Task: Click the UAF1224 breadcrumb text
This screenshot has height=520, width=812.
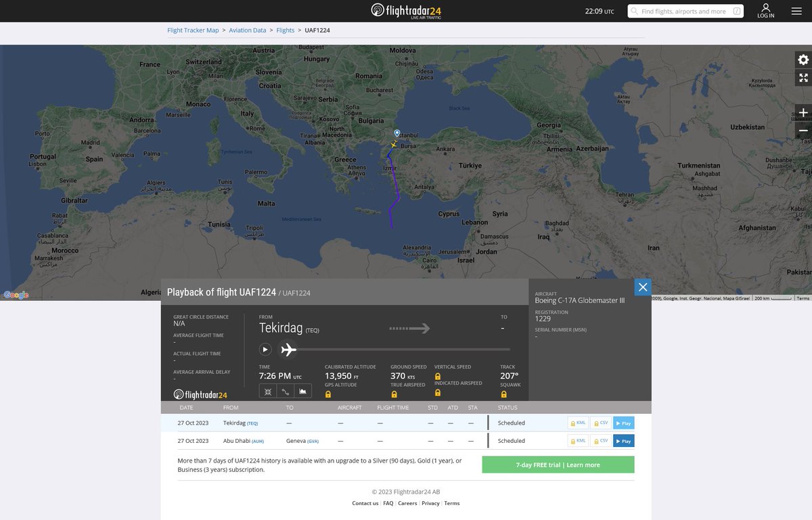Action: [317, 30]
